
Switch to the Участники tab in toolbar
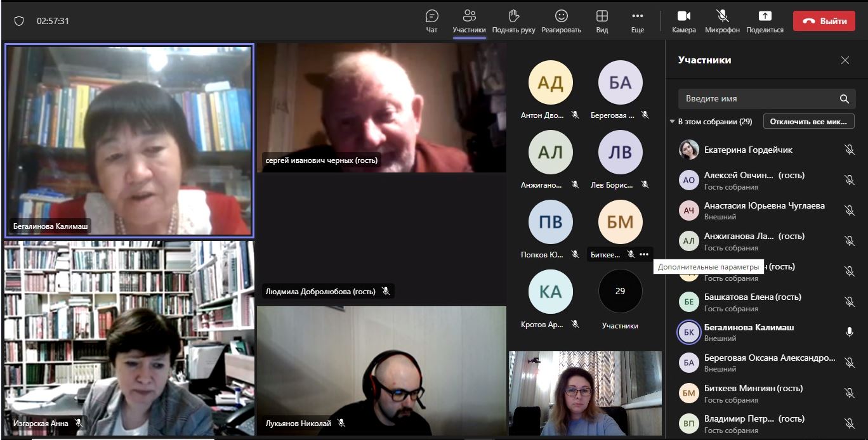coord(469,21)
